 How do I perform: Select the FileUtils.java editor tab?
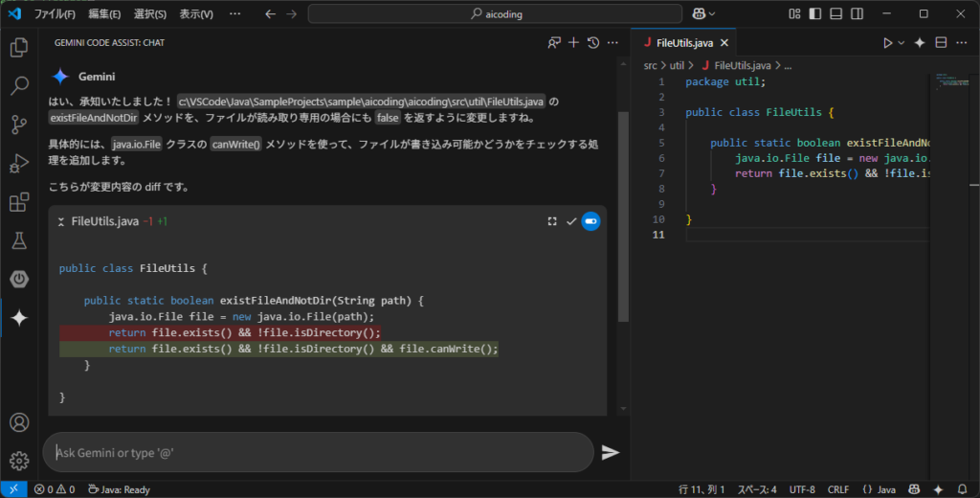[683, 43]
